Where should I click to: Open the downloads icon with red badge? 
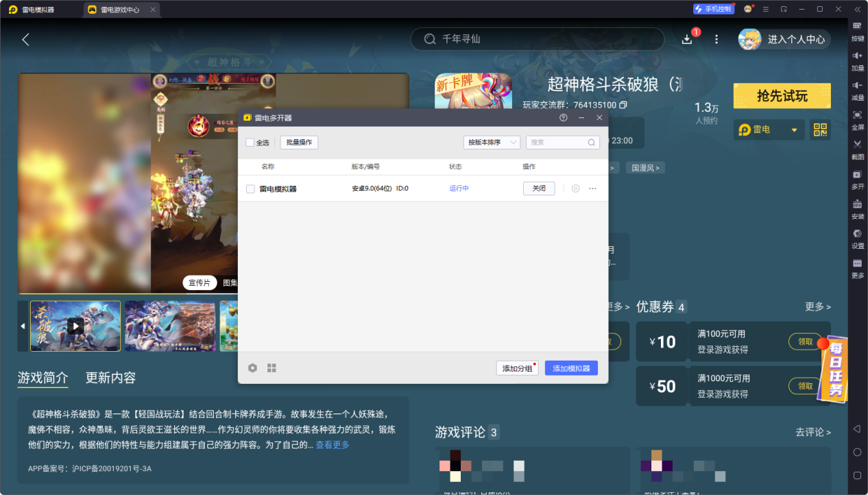click(x=687, y=39)
